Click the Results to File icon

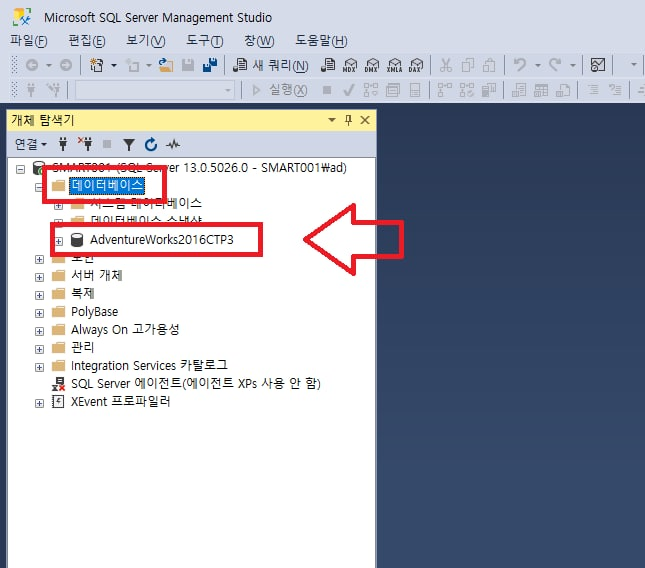coord(563,90)
